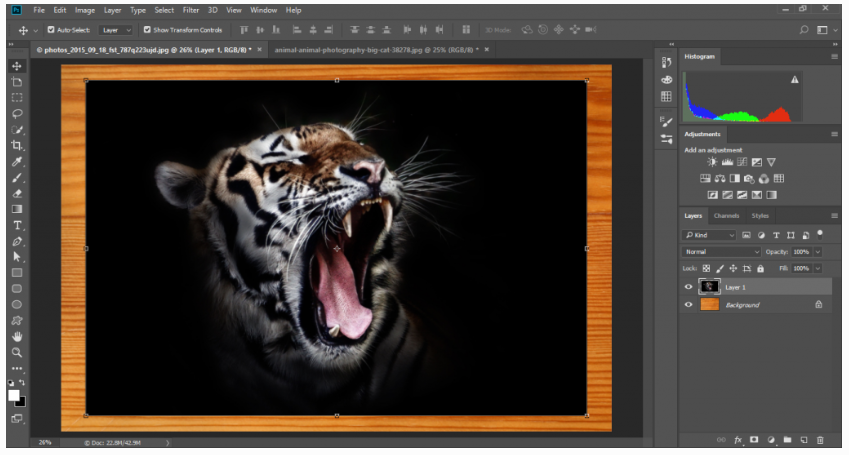Select the Hand tool
The image size is (849, 455).
tap(17, 336)
